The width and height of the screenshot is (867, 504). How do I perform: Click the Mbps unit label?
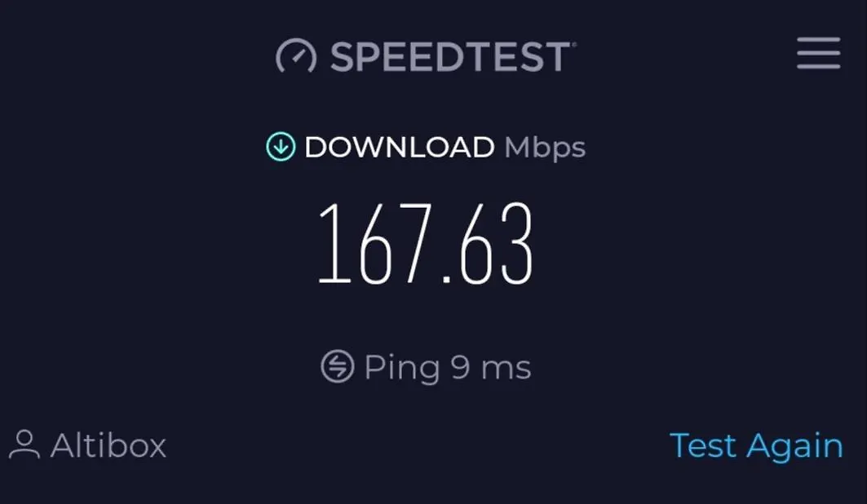pos(545,148)
